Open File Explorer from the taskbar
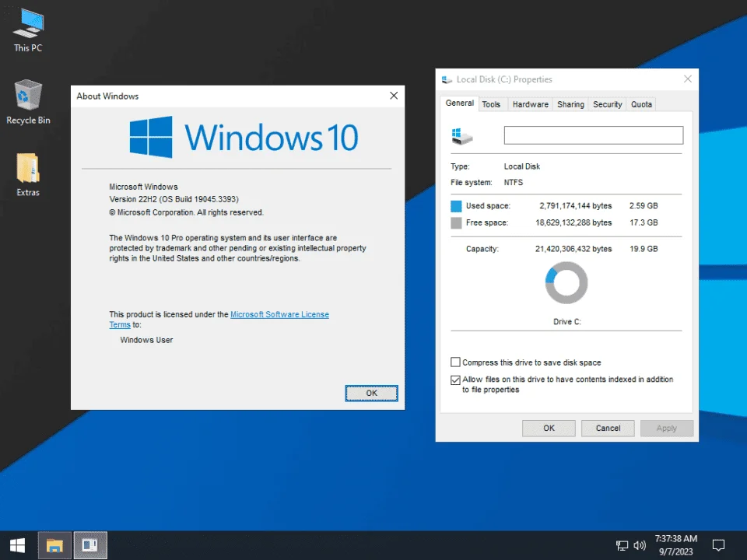 (x=54, y=545)
